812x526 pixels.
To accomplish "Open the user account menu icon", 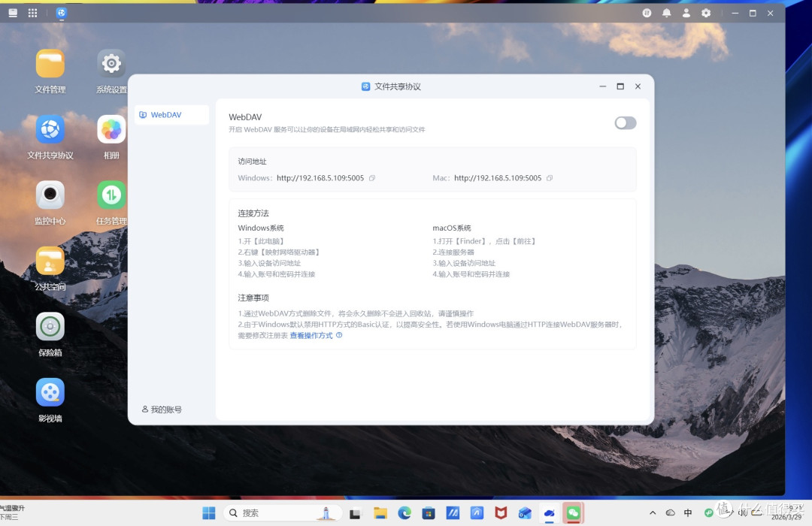I will pyautogui.click(x=686, y=13).
